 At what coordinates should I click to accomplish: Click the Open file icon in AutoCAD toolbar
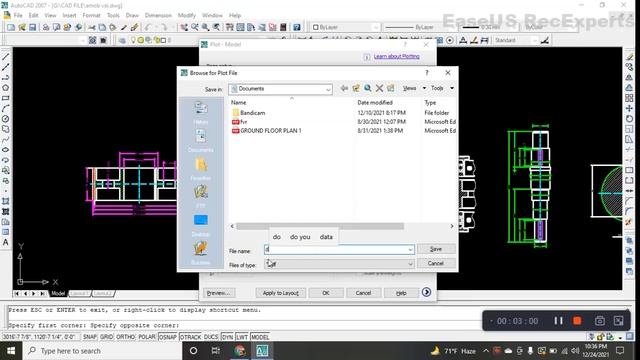(22, 27)
